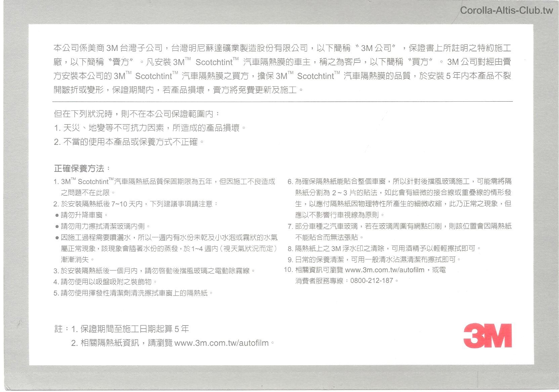Screen dimensions: 559x392
Task: Click the bullet about 因施工過程需要噴灑水
Action: 167,248
